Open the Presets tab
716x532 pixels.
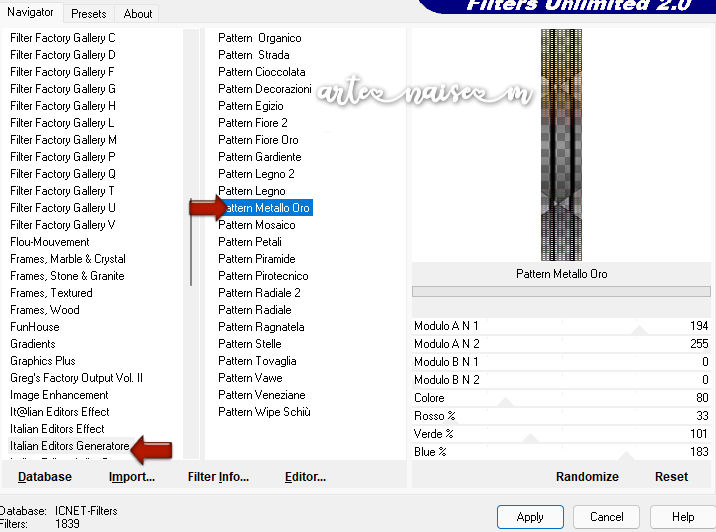pyautogui.click(x=89, y=14)
